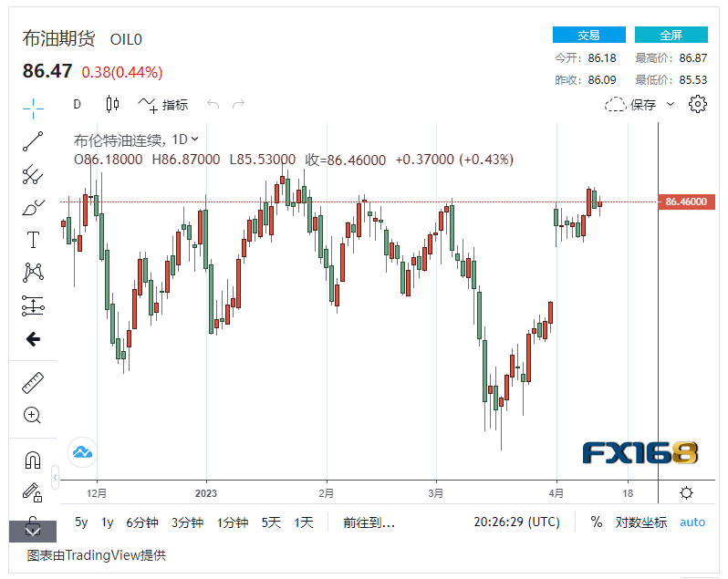728x579 pixels.
Task: Click the zoom in magnifier tool
Action: (x=33, y=416)
